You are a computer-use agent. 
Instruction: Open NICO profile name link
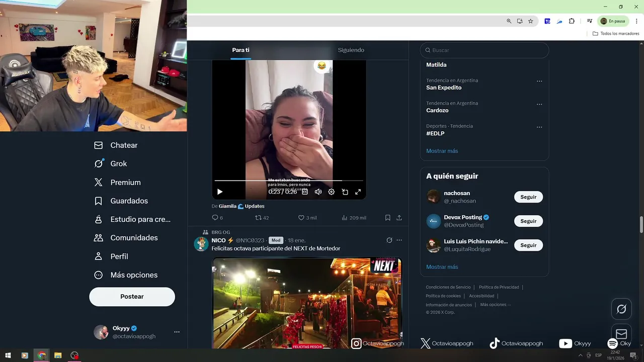tap(223, 240)
